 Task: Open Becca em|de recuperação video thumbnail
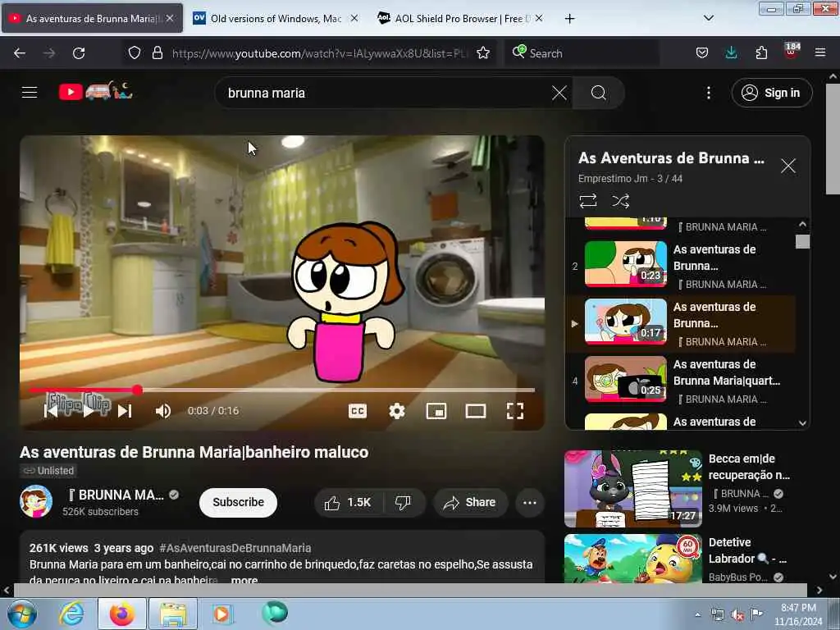point(632,489)
